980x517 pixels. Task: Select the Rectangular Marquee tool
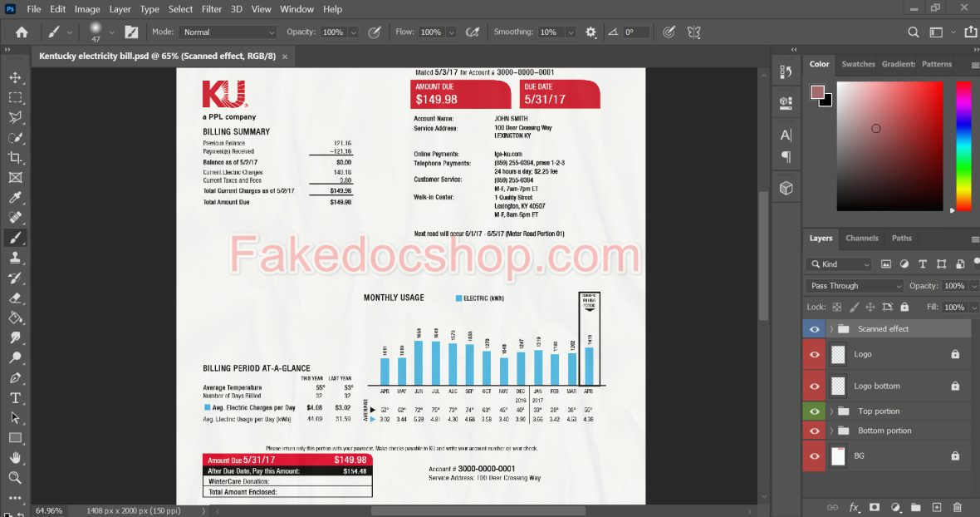tap(16, 97)
